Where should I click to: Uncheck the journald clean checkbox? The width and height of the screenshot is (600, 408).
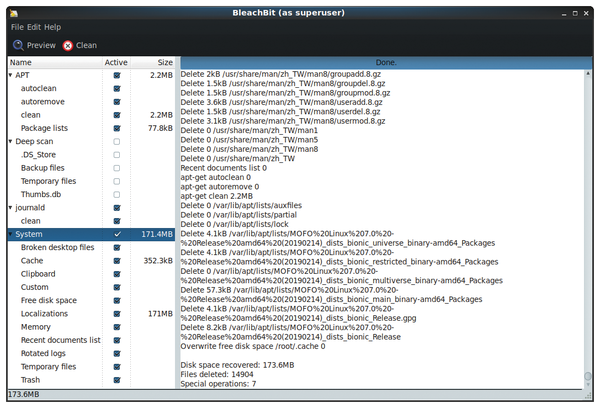click(117, 221)
